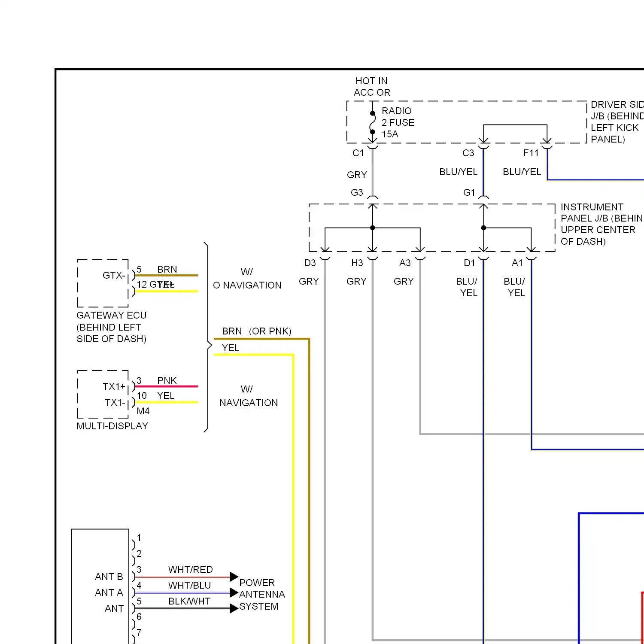
Task: Click the BLU/YEL label beside C3 wire
Action: pyautogui.click(x=459, y=172)
